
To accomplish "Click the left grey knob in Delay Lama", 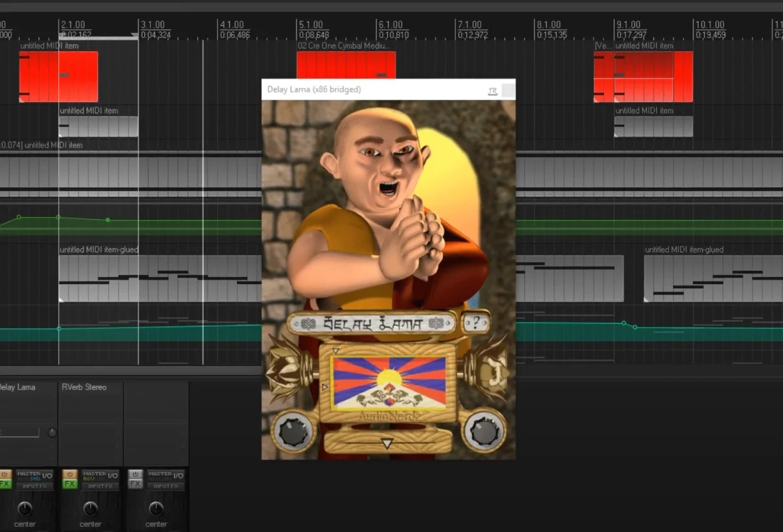I will tap(294, 432).
